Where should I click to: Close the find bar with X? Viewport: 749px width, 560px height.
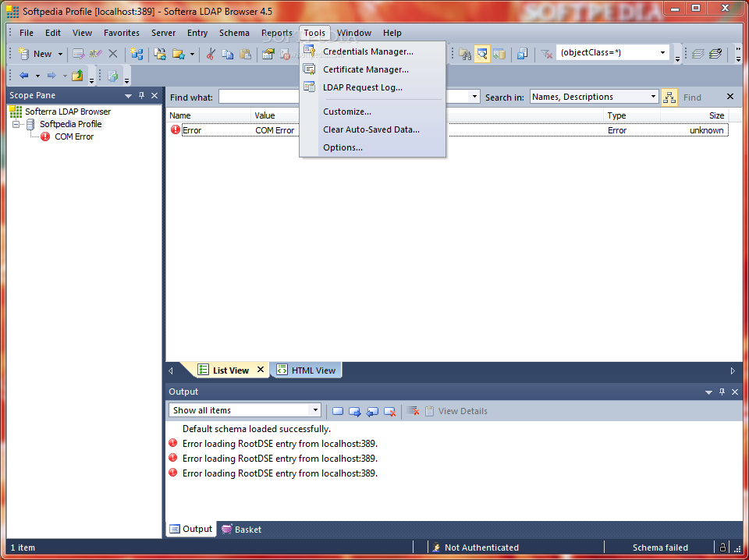click(730, 97)
